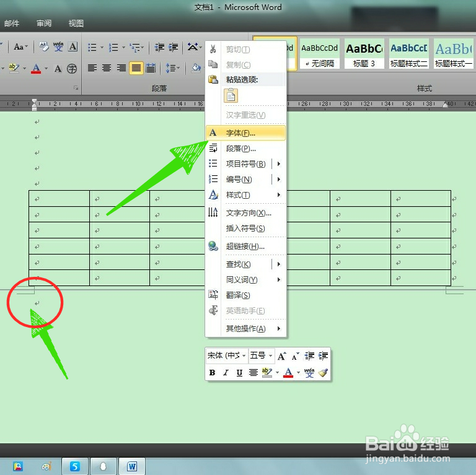Click highlight color icon on mini toolbar
This screenshot has height=475, width=476.
click(267, 372)
